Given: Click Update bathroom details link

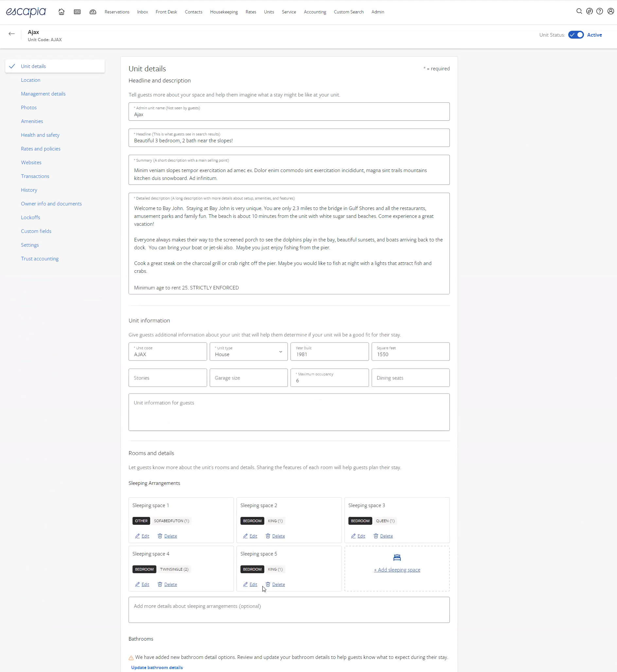Looking at the screenshot, I should (x=157, y=667).
